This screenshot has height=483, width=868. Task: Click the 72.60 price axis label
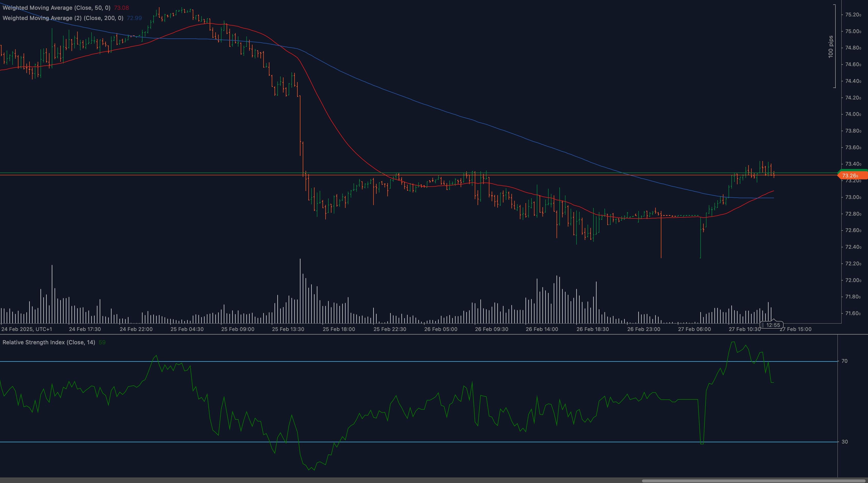click(x=853, y=230)
